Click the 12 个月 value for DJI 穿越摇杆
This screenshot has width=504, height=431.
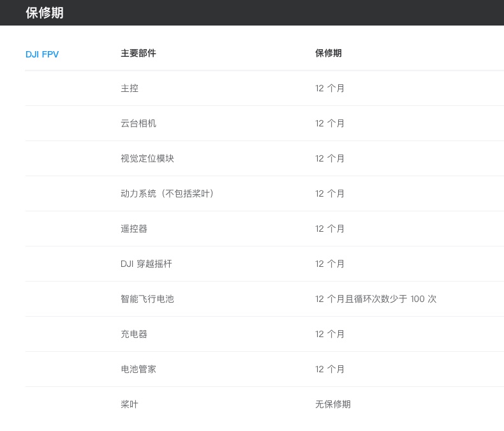(x=329, y=264)
